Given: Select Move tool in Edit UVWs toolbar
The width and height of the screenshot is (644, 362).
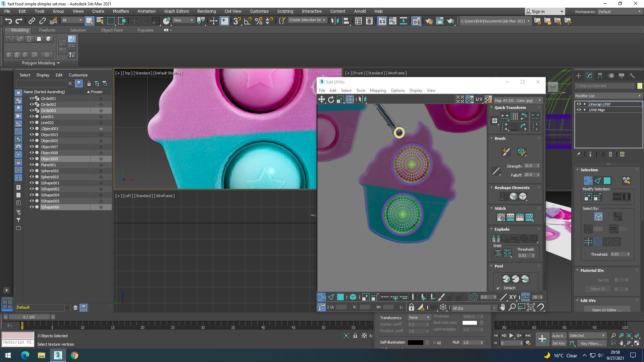Looking at the screenshot, I should click(321, 99).
